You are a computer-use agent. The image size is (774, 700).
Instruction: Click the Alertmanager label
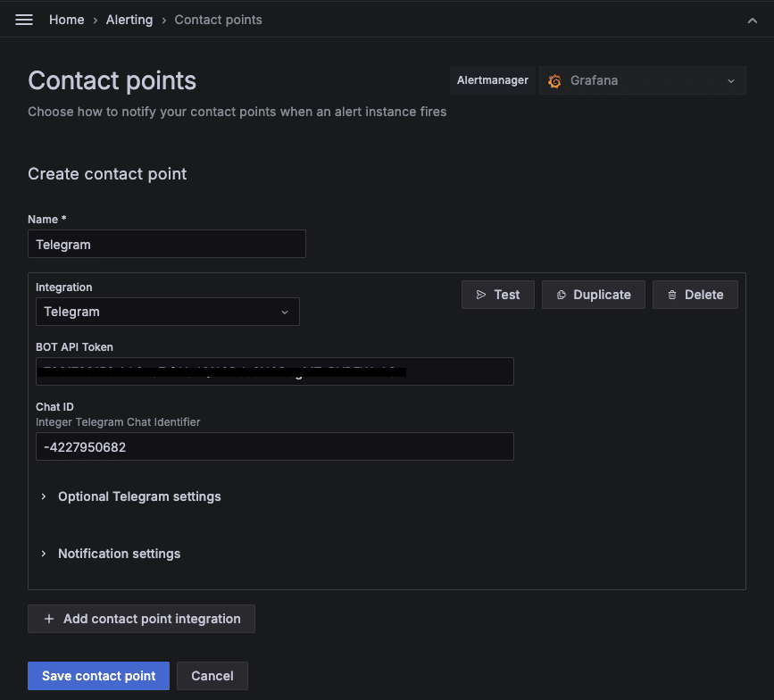492,80
